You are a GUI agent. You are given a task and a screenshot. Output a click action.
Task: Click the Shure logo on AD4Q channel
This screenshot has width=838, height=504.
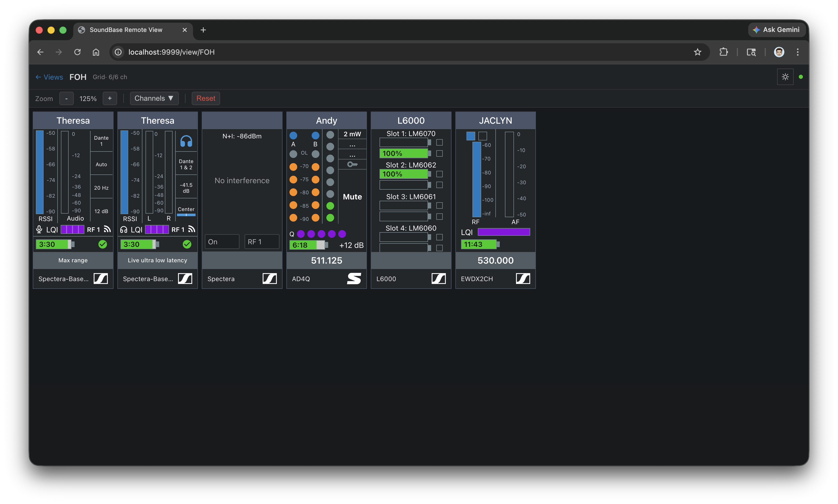[354, 279]
